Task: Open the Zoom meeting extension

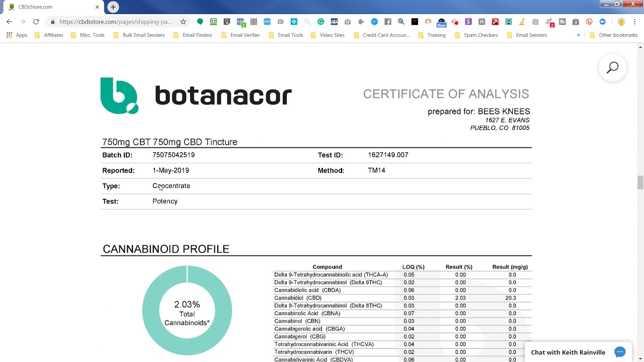Action: (603, 22)
